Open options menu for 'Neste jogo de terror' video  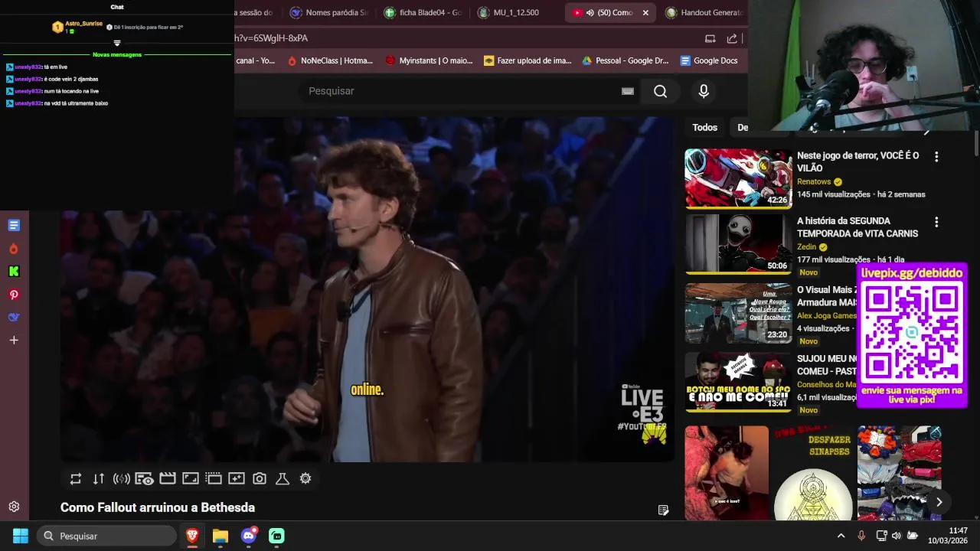point(936,157)
